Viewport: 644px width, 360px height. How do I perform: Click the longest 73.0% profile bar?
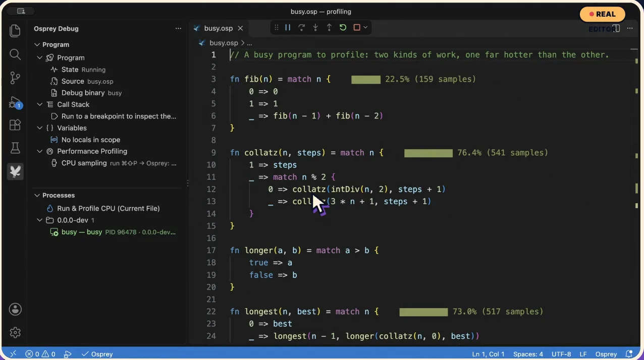coord(423,312)
